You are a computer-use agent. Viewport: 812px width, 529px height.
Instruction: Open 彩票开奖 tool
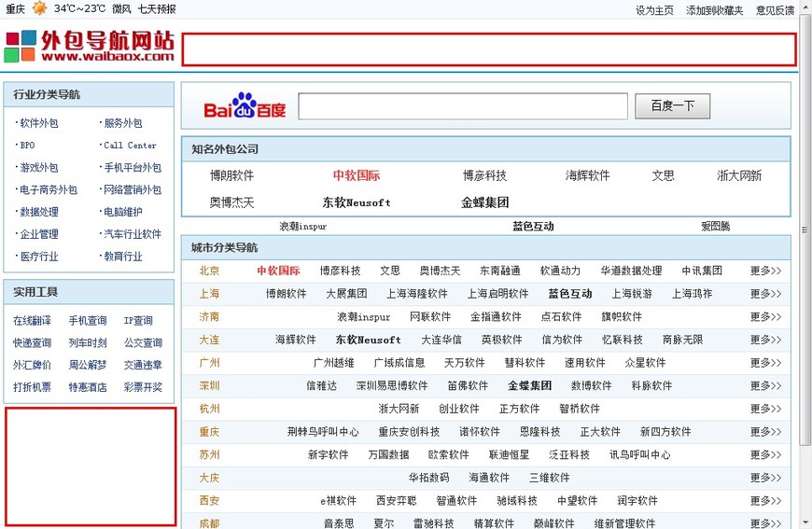pyautogui.click(x=143, y=388)
